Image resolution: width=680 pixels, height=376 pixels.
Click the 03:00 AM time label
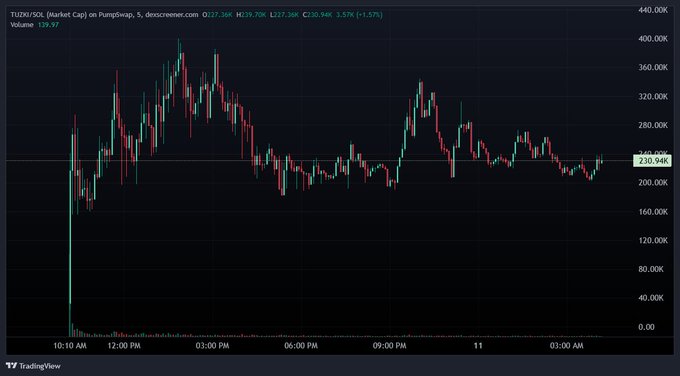click(x=566, y=346)
